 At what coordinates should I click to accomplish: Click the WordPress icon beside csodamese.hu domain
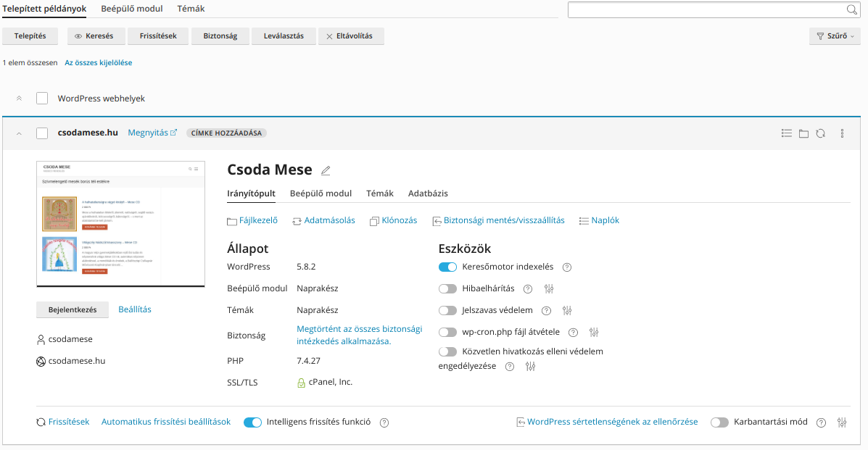point(41,362)
